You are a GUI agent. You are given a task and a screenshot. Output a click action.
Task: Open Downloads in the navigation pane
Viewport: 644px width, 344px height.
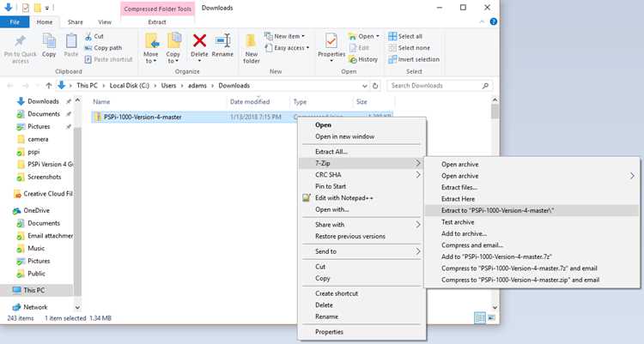[43, 101]
